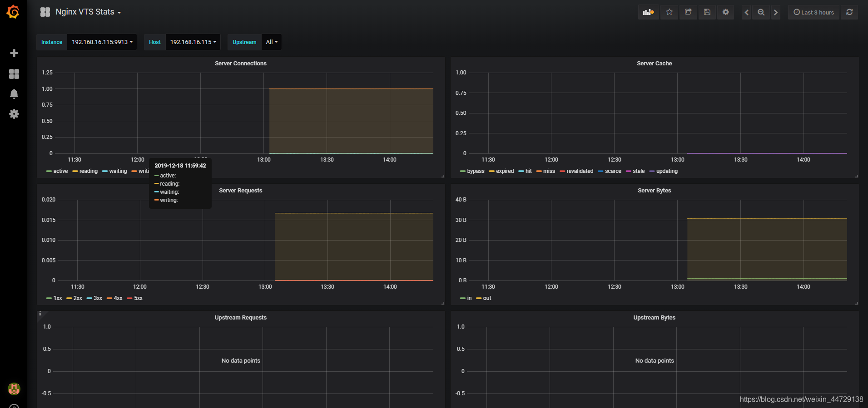Image resolution: width=868 pixels, height=408 pixels.
Task: Refresh the dashboard
Action: pyautogui.click(x=849, y=12)
